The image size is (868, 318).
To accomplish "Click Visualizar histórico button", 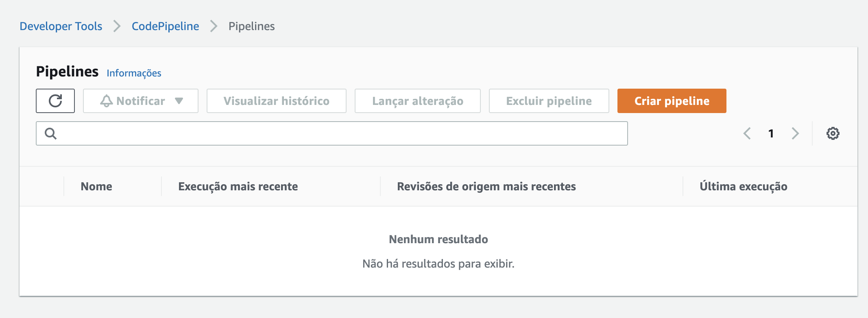I will click(x=276, y=101).
